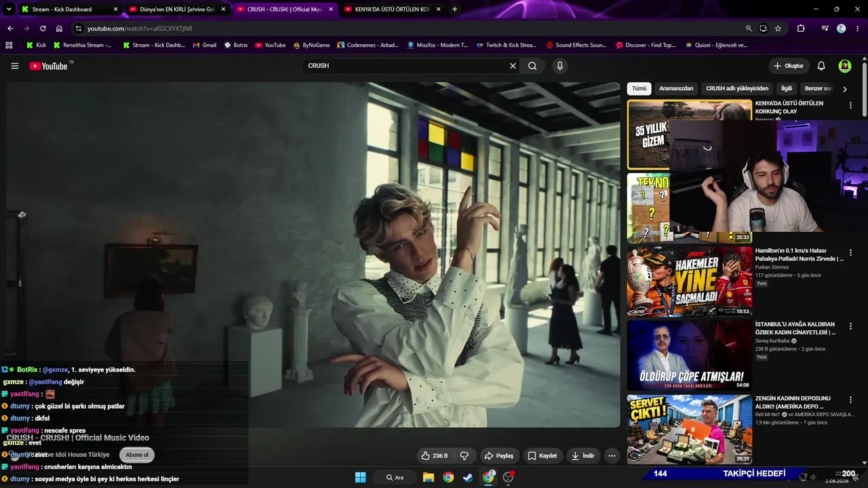The image size is (868, 488).
Task: Start voice search with the microphone
Action: tap(559, 66)
